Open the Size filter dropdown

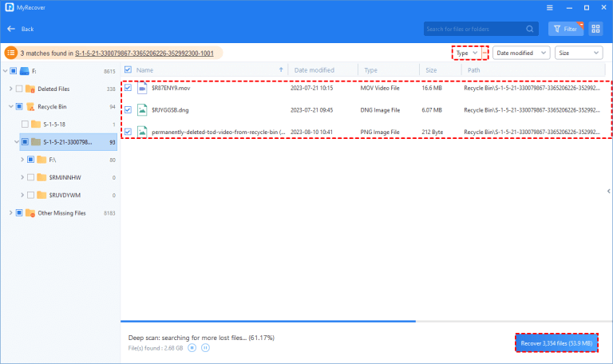pyautogui.click(x=579, y=53)
